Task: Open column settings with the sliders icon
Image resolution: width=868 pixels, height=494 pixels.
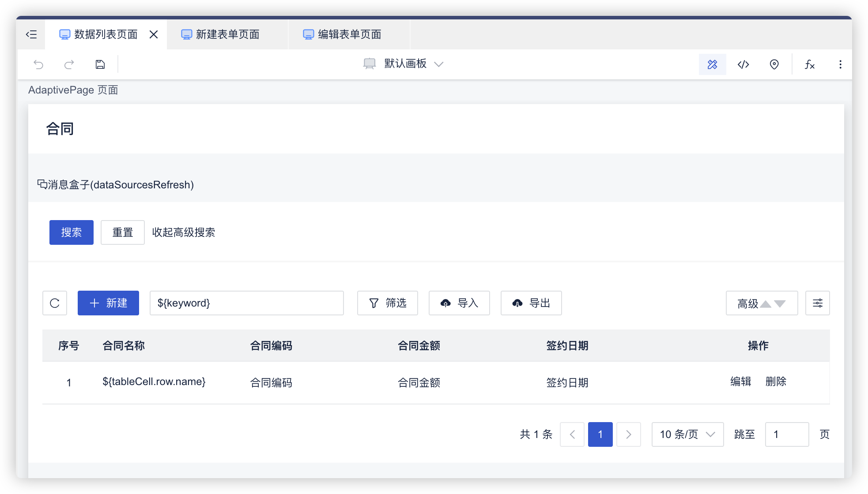Action: point(817,303)
